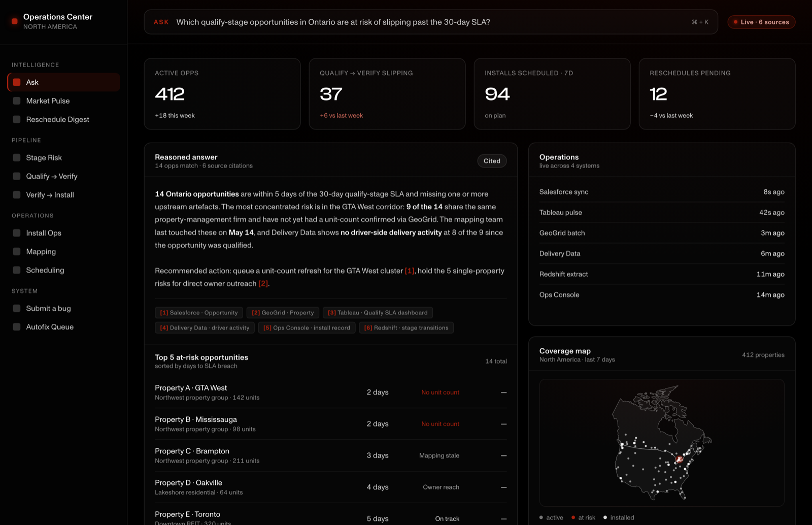
Task: Click the Mapping sidebar icon
Action: click(x=17, y=252)
